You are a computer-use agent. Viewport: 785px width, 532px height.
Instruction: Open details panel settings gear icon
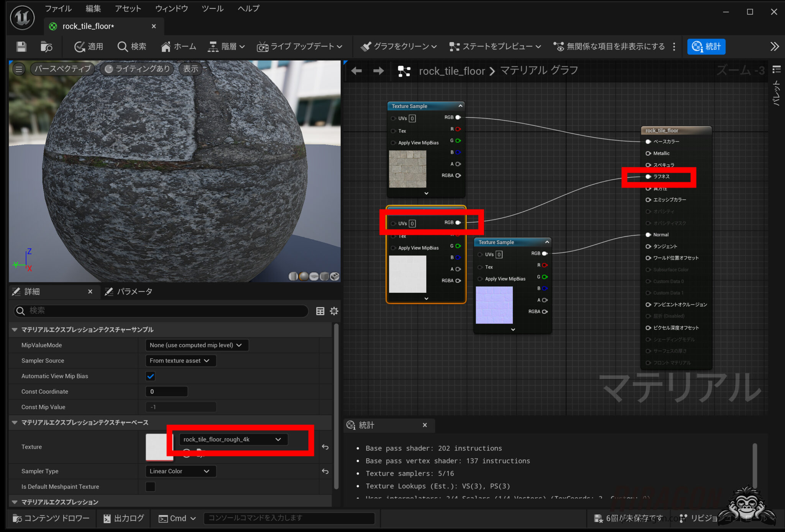[x=333, y=311]
